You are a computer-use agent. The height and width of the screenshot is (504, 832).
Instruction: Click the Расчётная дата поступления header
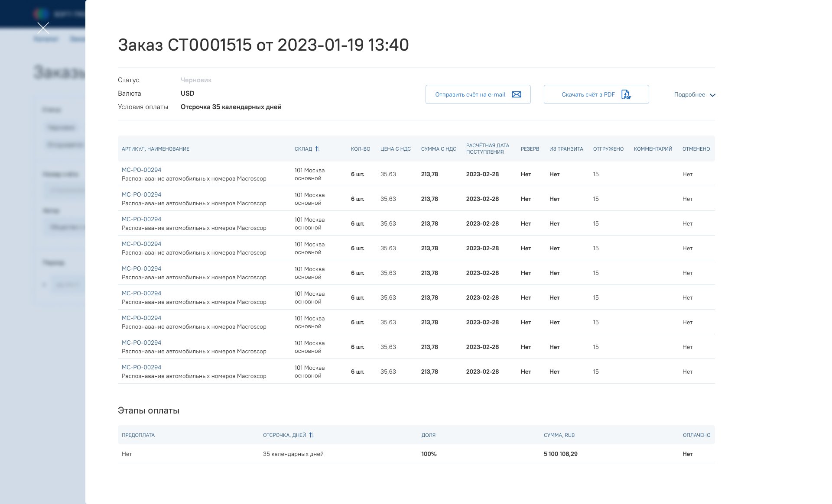[x=487, y=149]
